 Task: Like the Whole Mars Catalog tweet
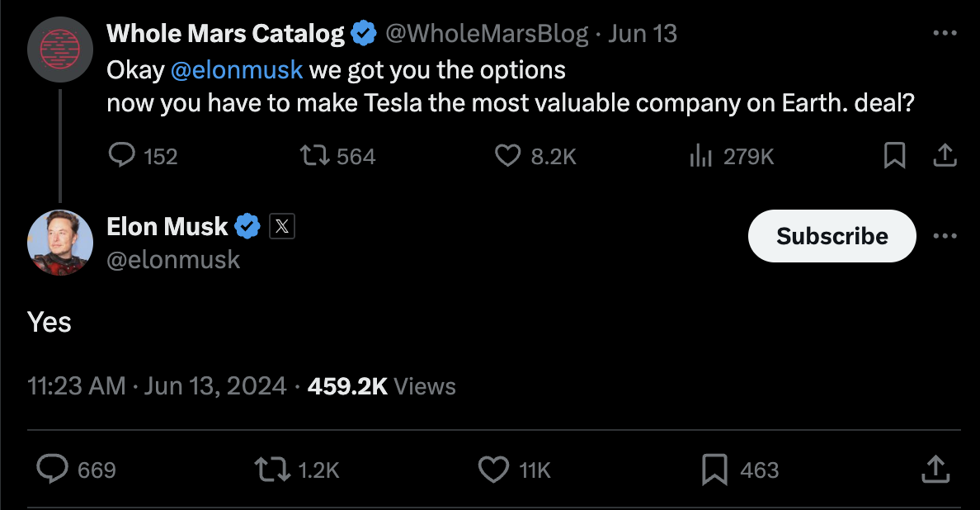[x=507, y=155]
